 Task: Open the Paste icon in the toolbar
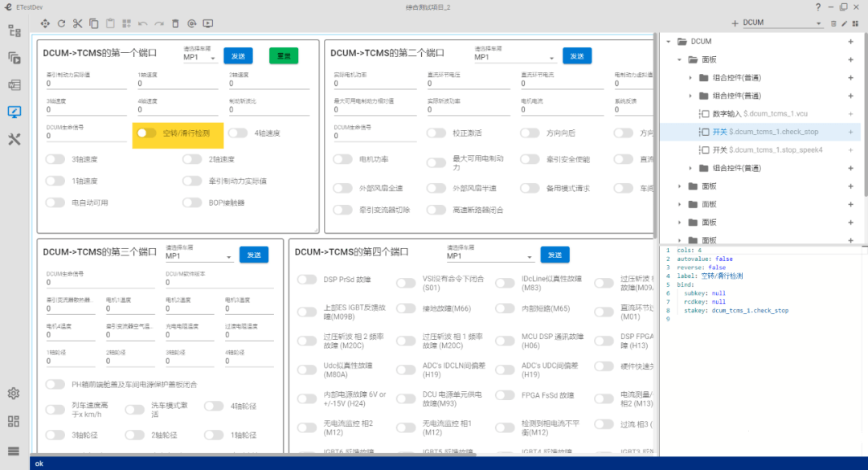pyautogui.click(x=109, y=23)
